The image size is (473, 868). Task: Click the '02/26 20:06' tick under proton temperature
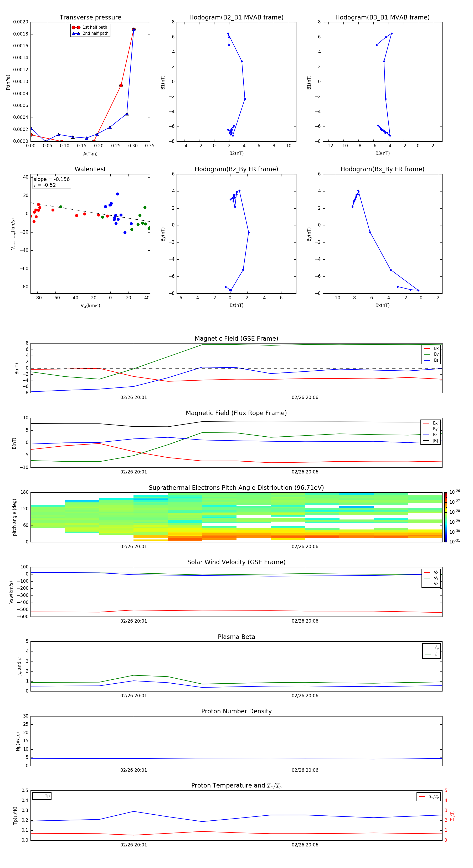pos(305,845)
